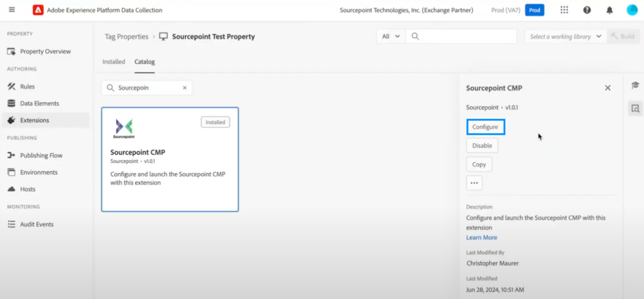
Task: Click the Configure button
Action: tap(485, 127)
